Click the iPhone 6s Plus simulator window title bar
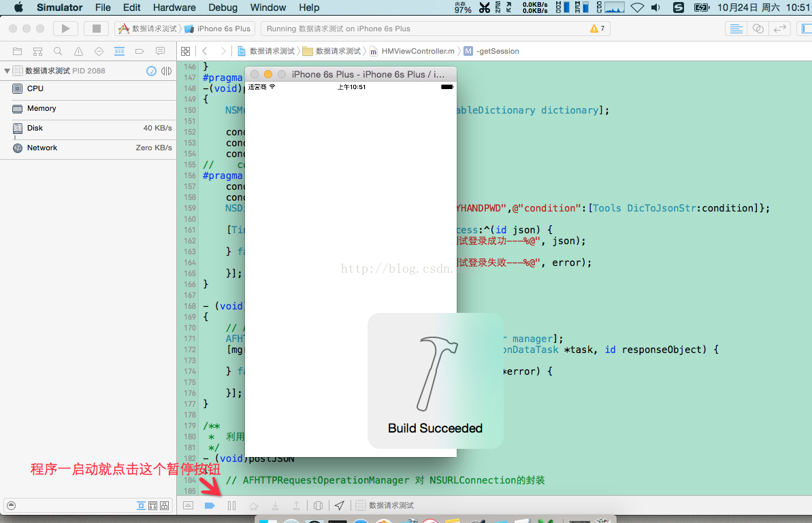Viewport: 812px width, 523px height. point(351,74)
